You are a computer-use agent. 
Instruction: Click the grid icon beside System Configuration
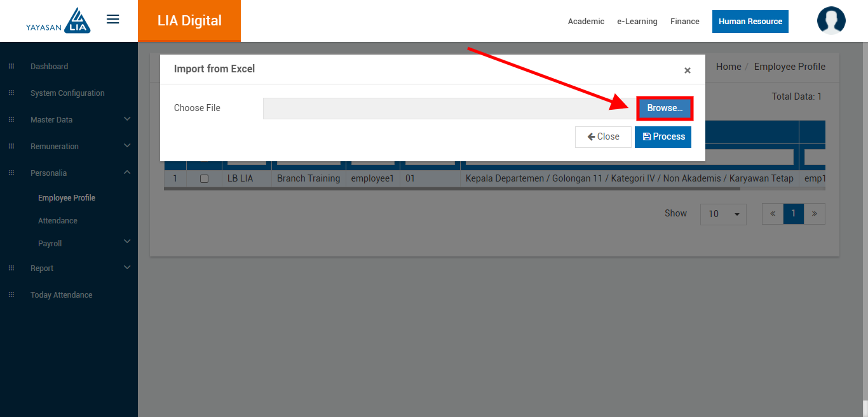(11, 93)
